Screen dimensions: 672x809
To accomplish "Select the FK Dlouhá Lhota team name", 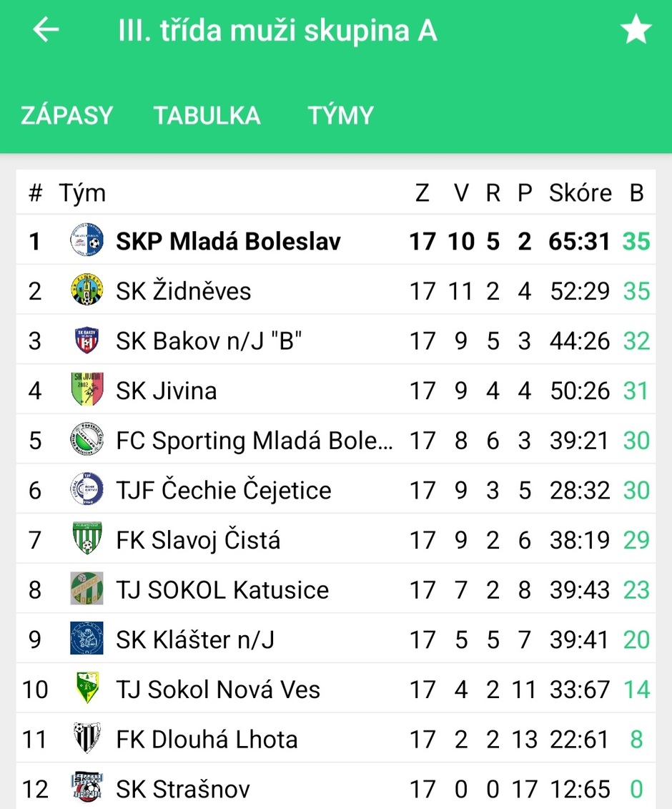I will click(x=207, y=740).
